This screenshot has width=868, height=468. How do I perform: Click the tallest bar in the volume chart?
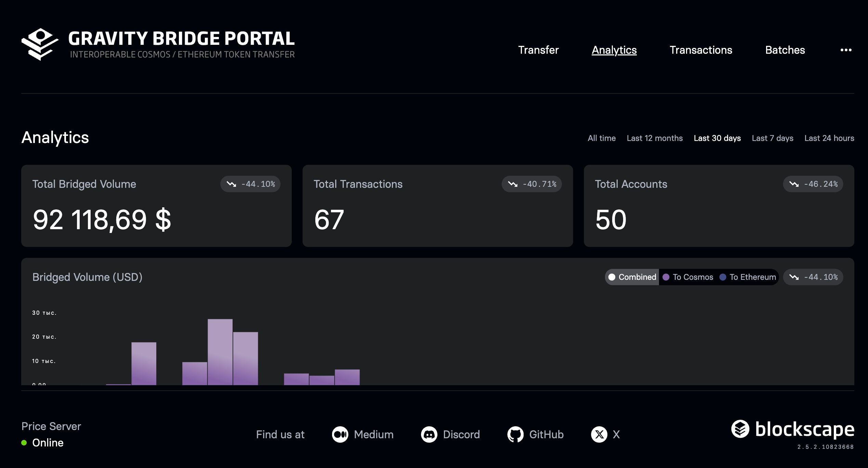point(220,352)
